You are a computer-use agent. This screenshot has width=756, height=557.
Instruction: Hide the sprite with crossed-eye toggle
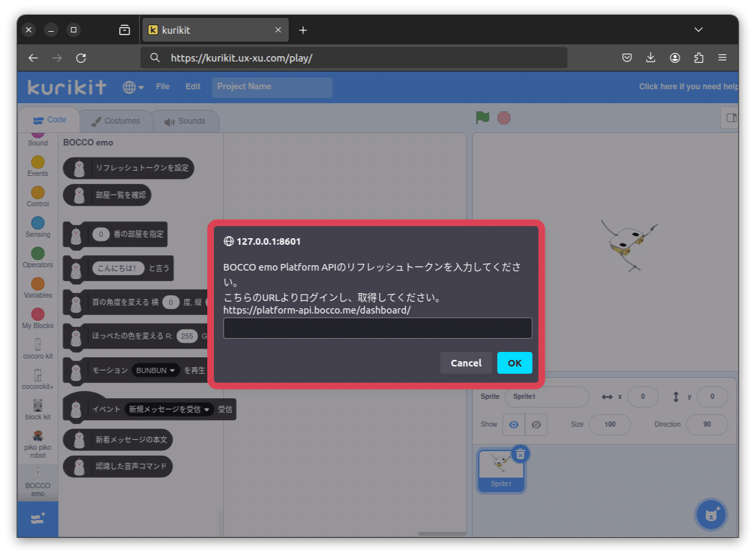tap(536, 425)
